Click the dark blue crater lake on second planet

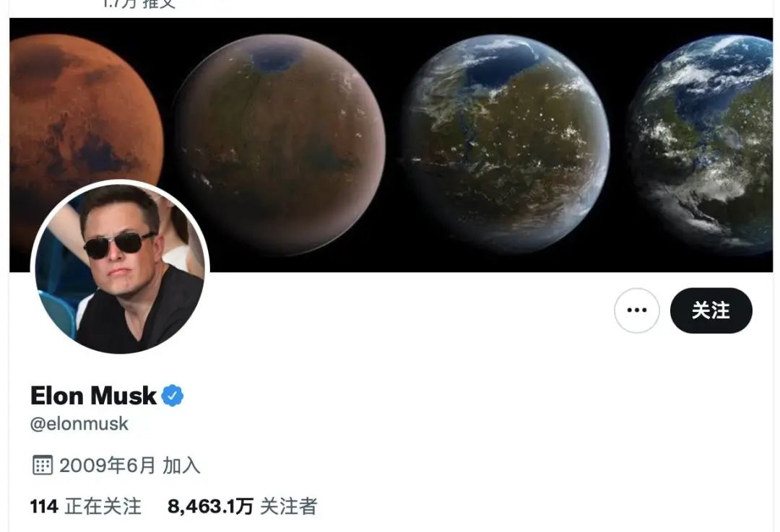tap(276, 60)
